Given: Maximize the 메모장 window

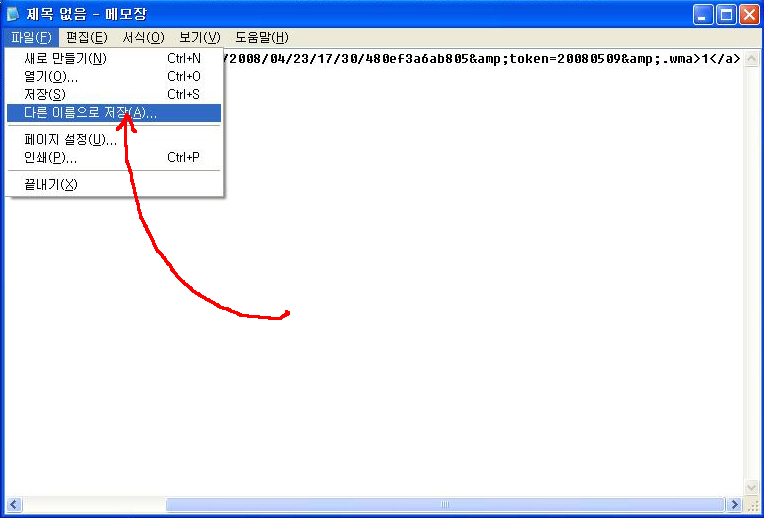Looking at the screenshot, I should click(x=726, y=15).
